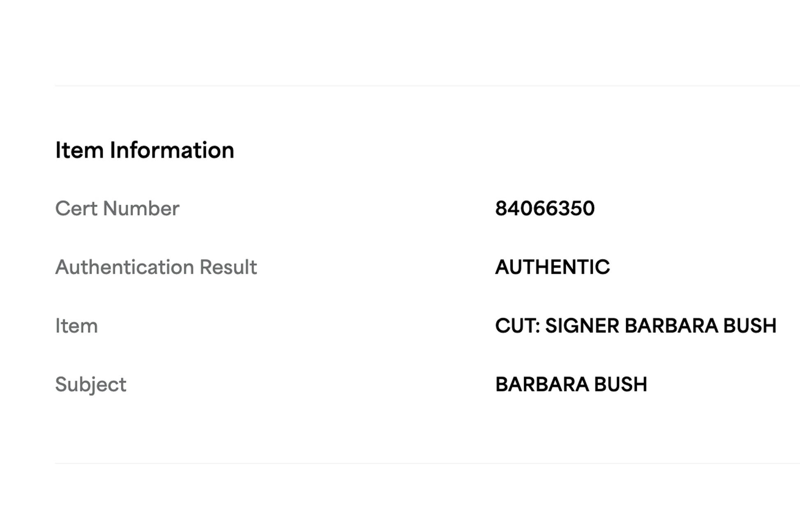
Task: Click the word Result in Authentication label
Action: pyautogui.click(x=228, y=267)
